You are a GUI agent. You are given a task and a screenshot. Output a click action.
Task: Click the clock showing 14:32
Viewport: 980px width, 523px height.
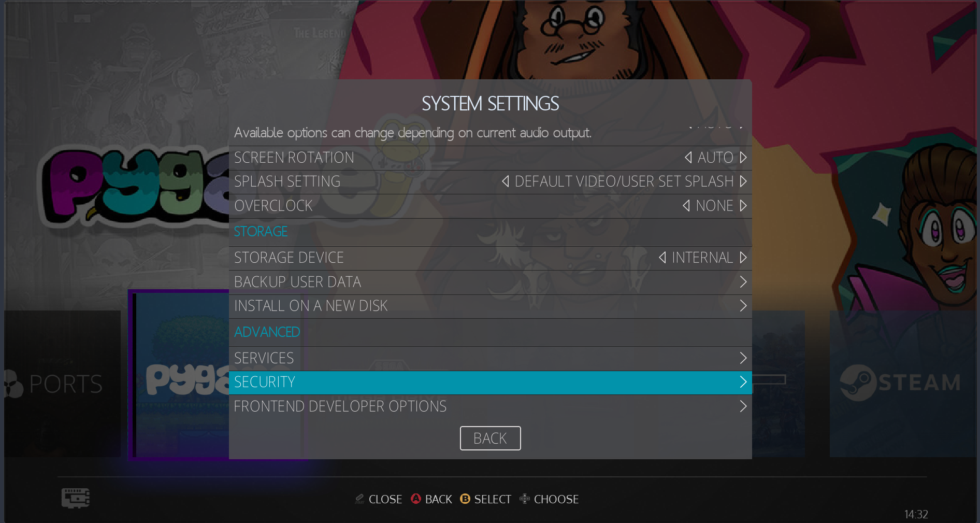point(916,514)
